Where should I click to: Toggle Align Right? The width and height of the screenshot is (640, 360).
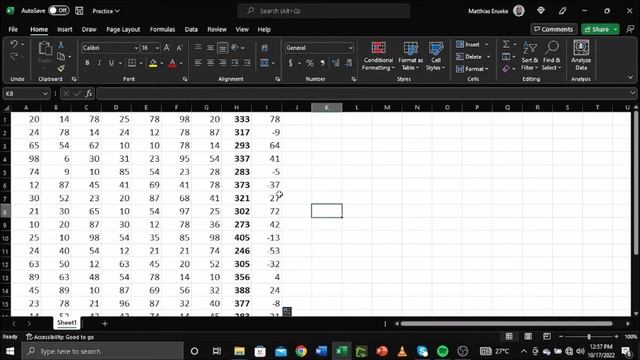pyautogui.click(x=222, y=62)
